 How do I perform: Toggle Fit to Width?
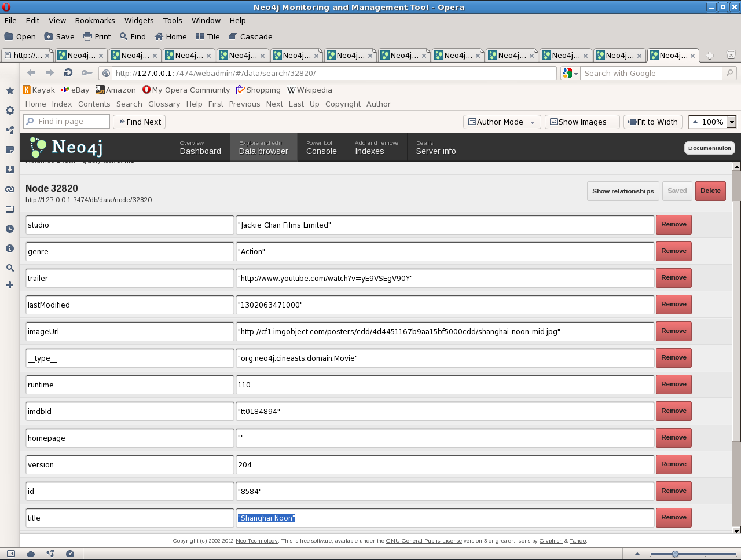[x=653, y=122]
